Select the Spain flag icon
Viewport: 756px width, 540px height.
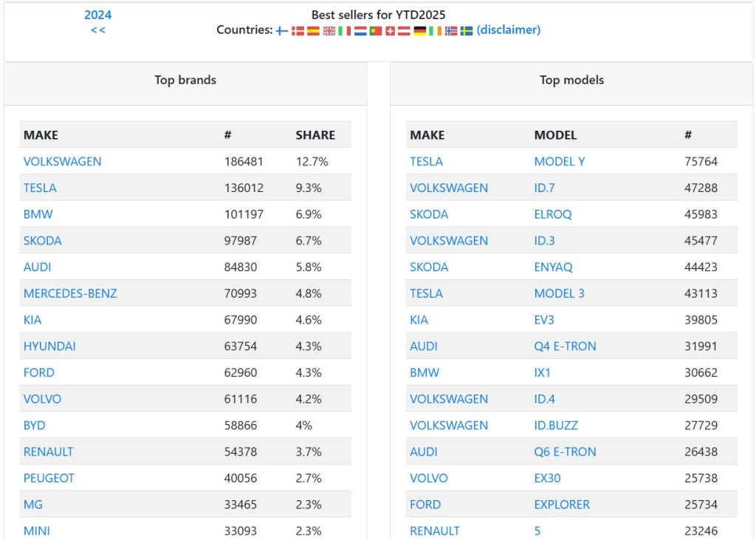(313, 31)
